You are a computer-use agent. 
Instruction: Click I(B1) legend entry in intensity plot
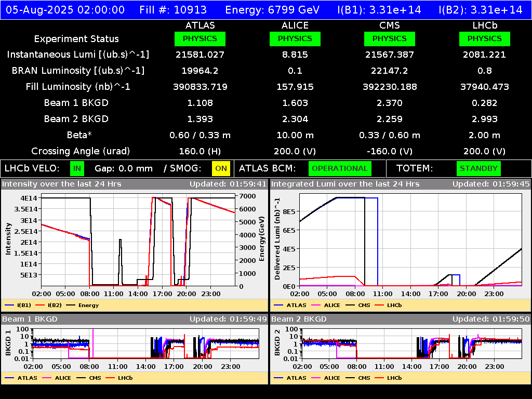pyautogui.click(x=18, y=305)
